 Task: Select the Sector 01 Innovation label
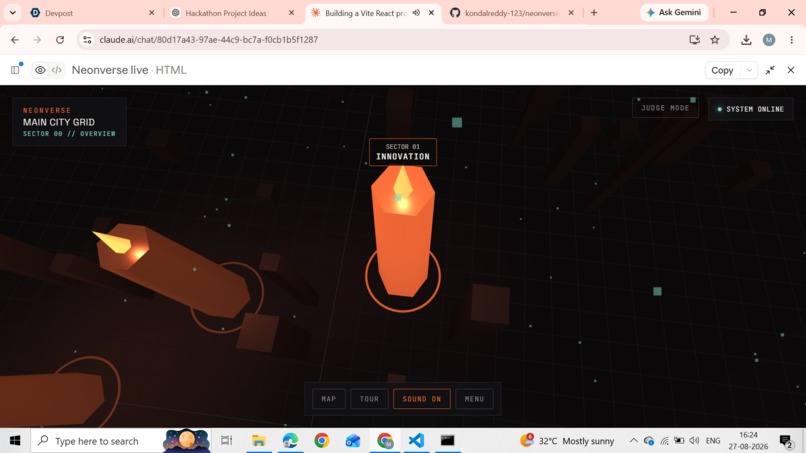coord(402,152)
